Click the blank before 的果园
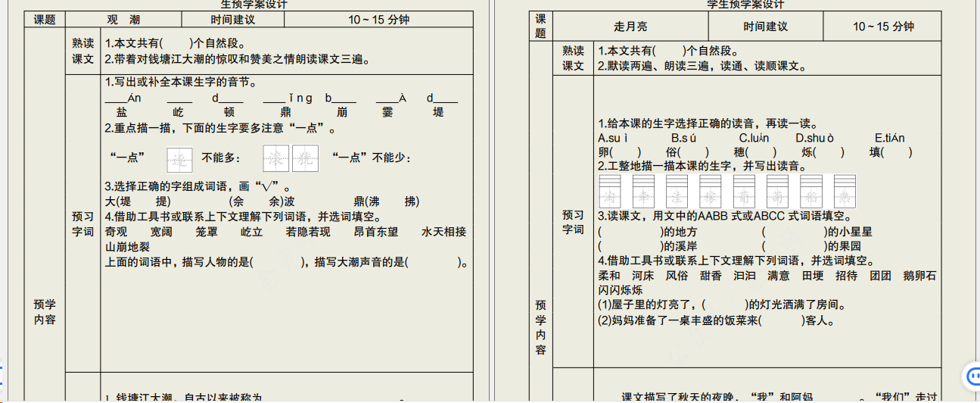Viewport: 980px width, 403px height. (x=794, y=246)
